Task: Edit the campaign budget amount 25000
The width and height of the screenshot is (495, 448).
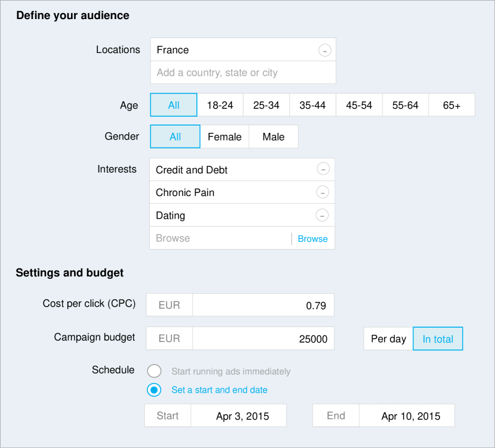Action: point(263,338)
